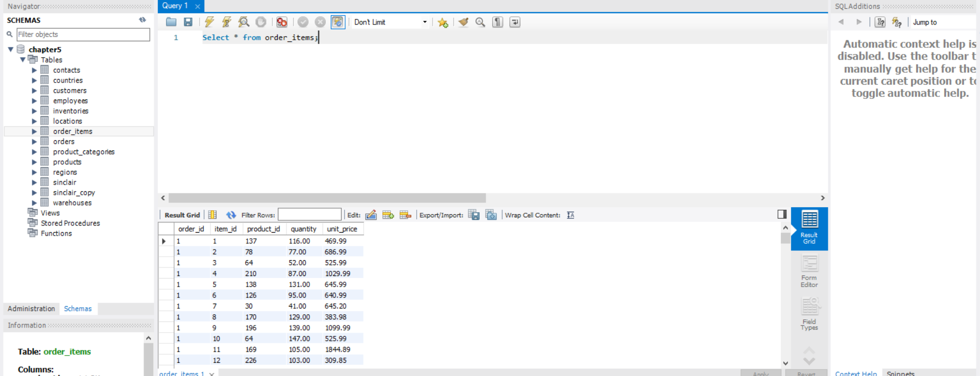Open the Schemas tab in Navigator
980x376 pixels.
tap(78, 309)
